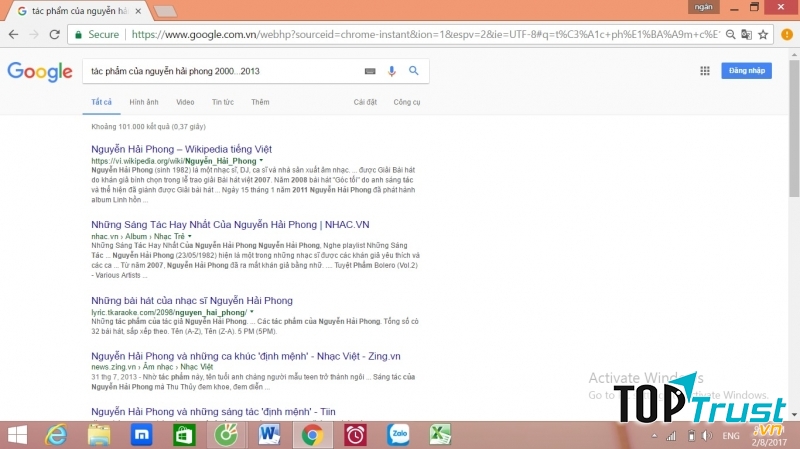Open the Thêm menu

(x=260, y=102)
